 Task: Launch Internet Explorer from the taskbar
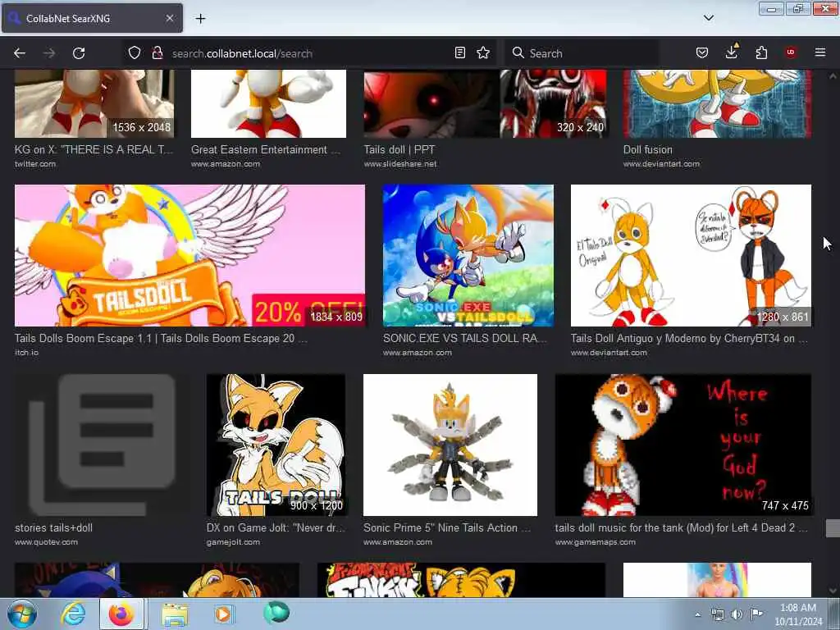(x=73, y=614)
